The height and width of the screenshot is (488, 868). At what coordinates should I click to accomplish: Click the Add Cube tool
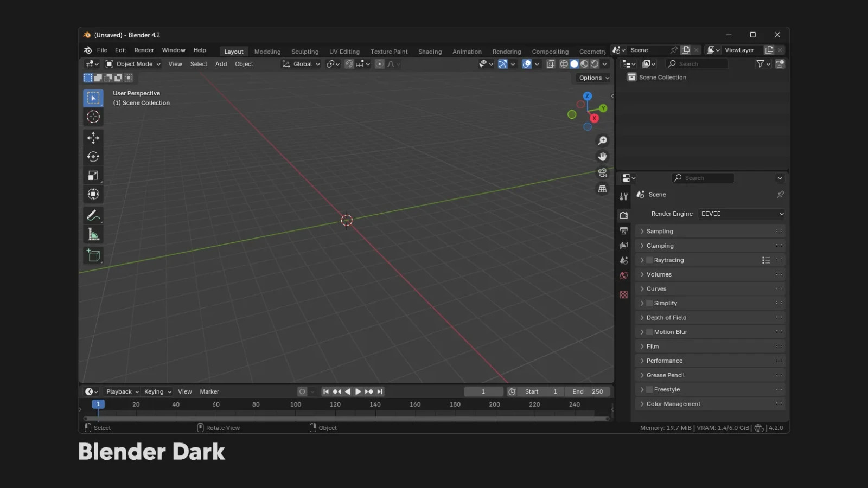pyautogui.click(x=93, y=255)
